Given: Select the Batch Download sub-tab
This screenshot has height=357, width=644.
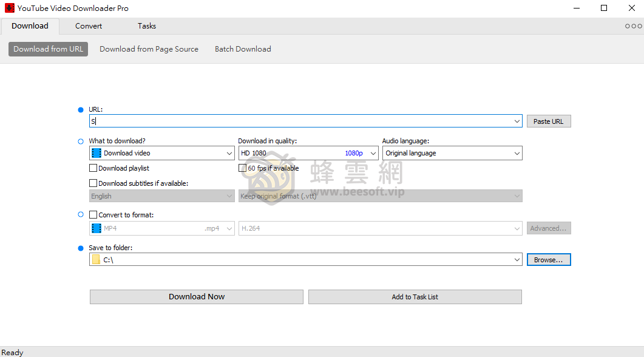Looking at the screenshot, I should pos(243,49).
